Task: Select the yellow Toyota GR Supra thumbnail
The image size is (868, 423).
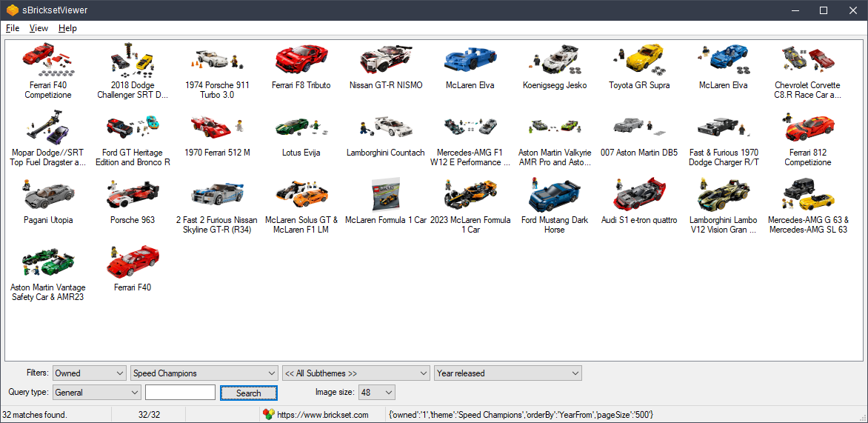Action: click(638, 59)
